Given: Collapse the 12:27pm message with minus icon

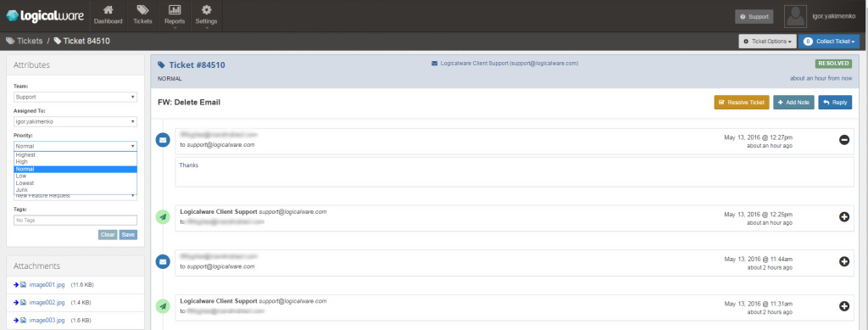Looking at the screenshot, I should coord(844,141).
